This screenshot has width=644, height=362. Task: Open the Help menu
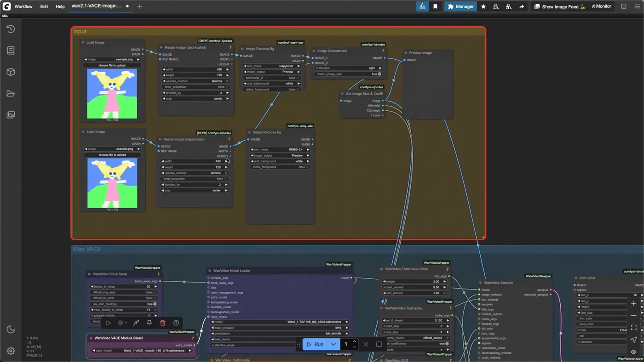click(x=60, y=6)
